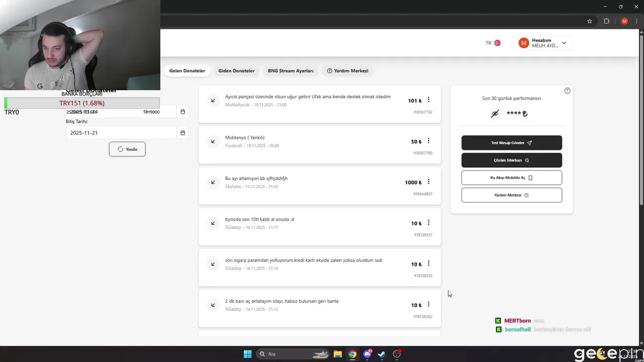Click Bu Akışı Mobilde Aç button
644x362 pixels.
tap(512, 177)
